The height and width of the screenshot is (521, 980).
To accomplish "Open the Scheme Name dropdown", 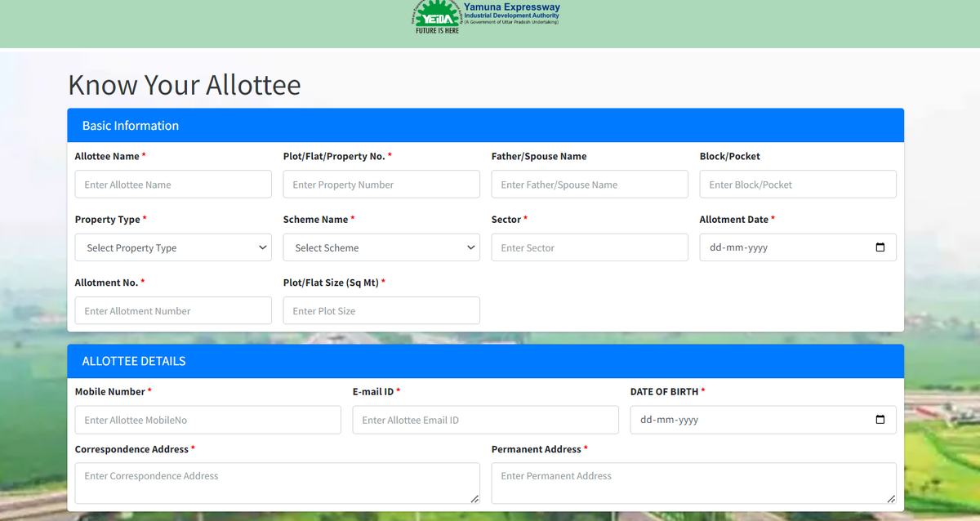I will 381,247.
